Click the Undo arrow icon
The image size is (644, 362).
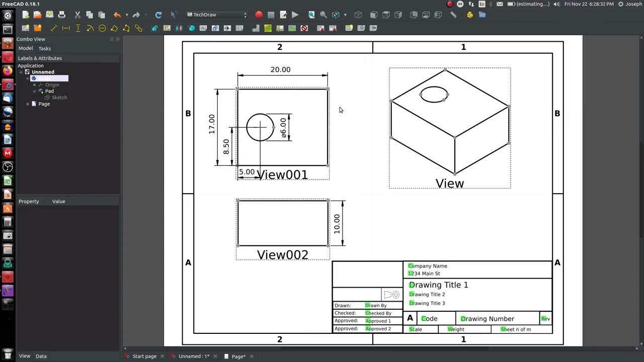117,15
